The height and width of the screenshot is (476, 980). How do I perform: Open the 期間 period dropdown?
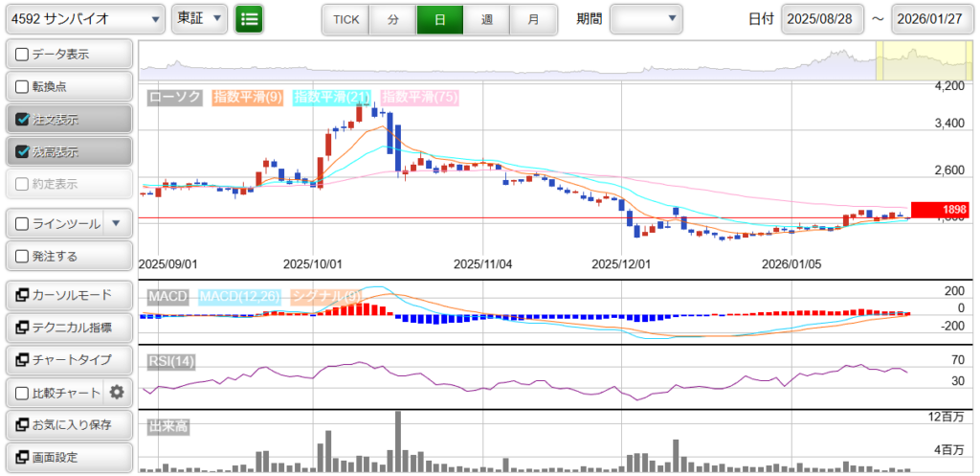pos(646,18)
